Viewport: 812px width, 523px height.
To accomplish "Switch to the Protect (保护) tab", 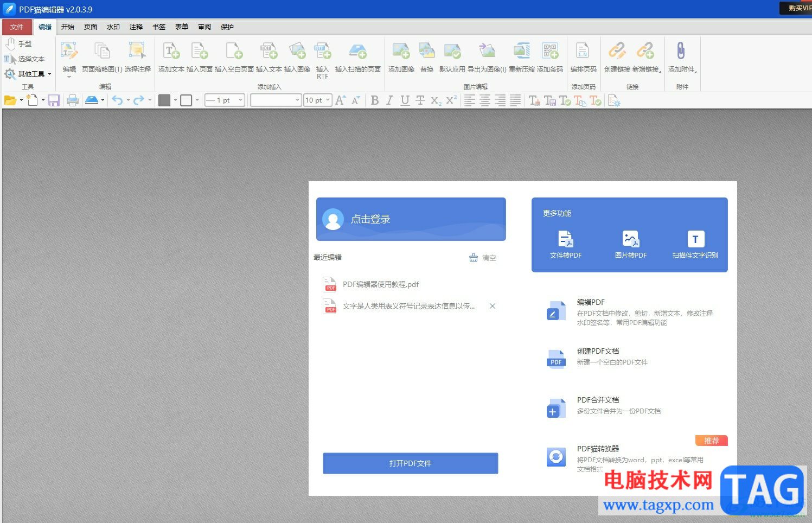I will point(227,27).
